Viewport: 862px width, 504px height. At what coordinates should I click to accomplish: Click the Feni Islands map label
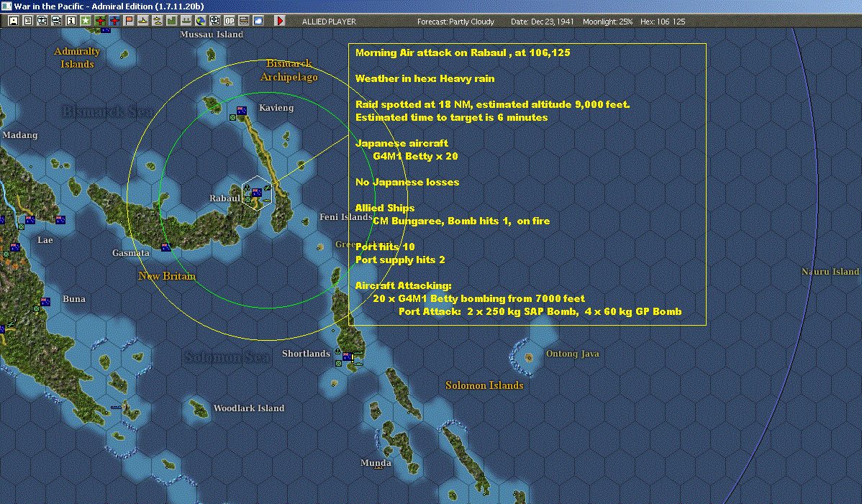click(x=346, y=217)
